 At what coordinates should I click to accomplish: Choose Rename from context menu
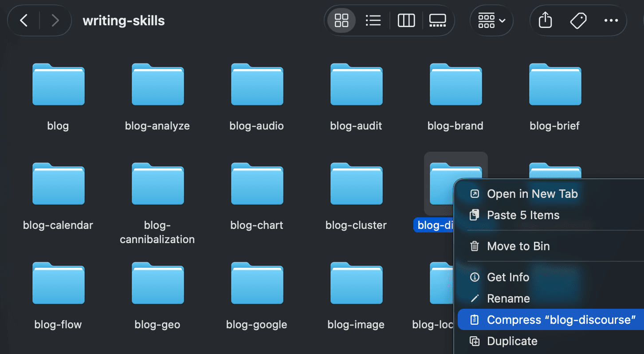(550, 299)
